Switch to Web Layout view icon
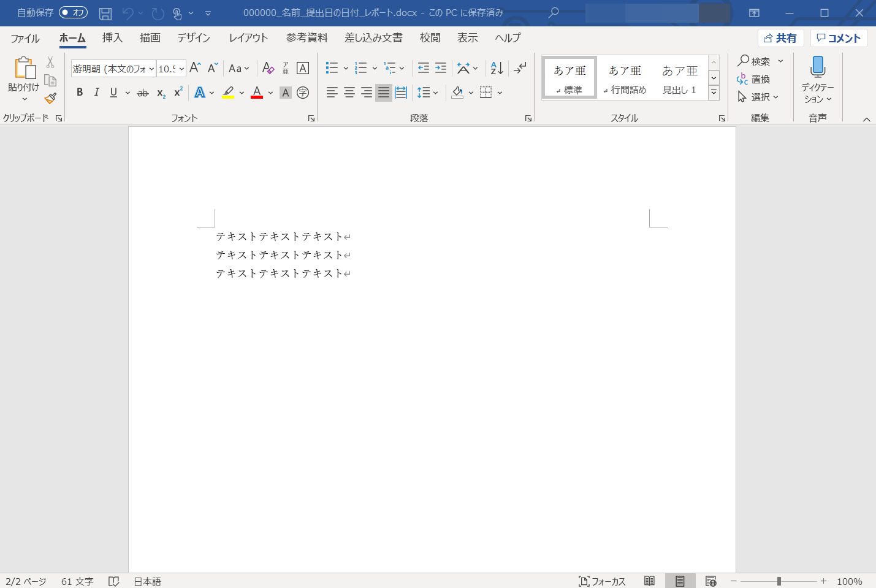 (x=711, y=581)
